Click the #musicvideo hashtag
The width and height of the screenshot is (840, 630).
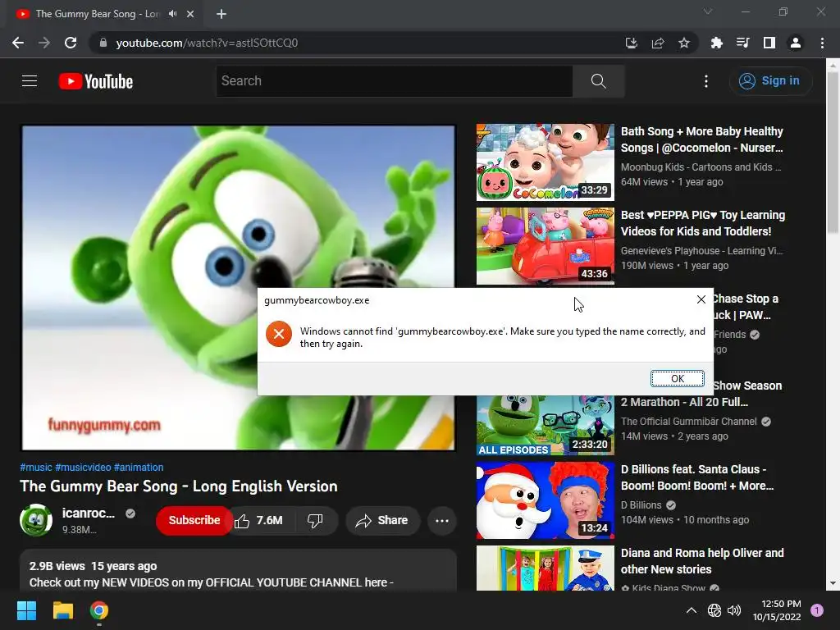click(83, 467)
